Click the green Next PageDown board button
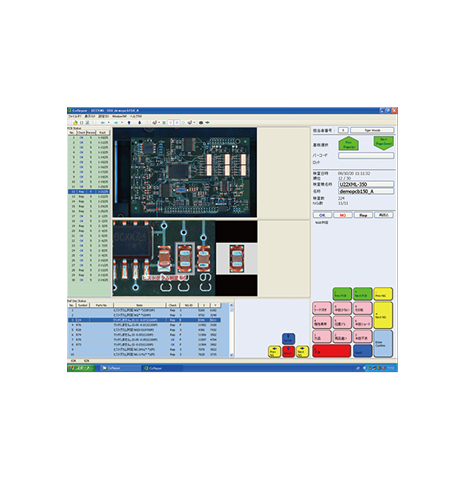465x480 pixels. pyautogui.click(x=384, y=143)
